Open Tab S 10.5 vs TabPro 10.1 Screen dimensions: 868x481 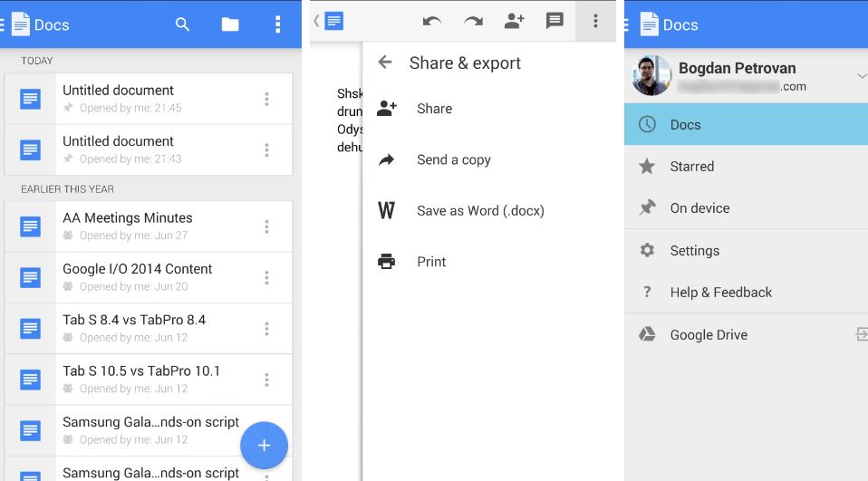(x=149, y=380)
